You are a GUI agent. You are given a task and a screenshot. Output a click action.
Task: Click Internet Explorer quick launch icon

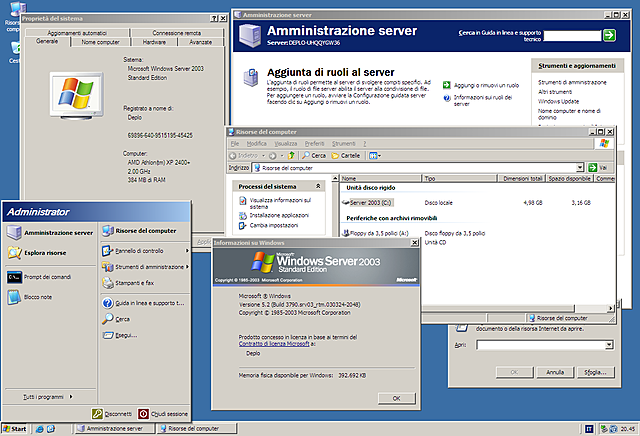coord(39,429)
